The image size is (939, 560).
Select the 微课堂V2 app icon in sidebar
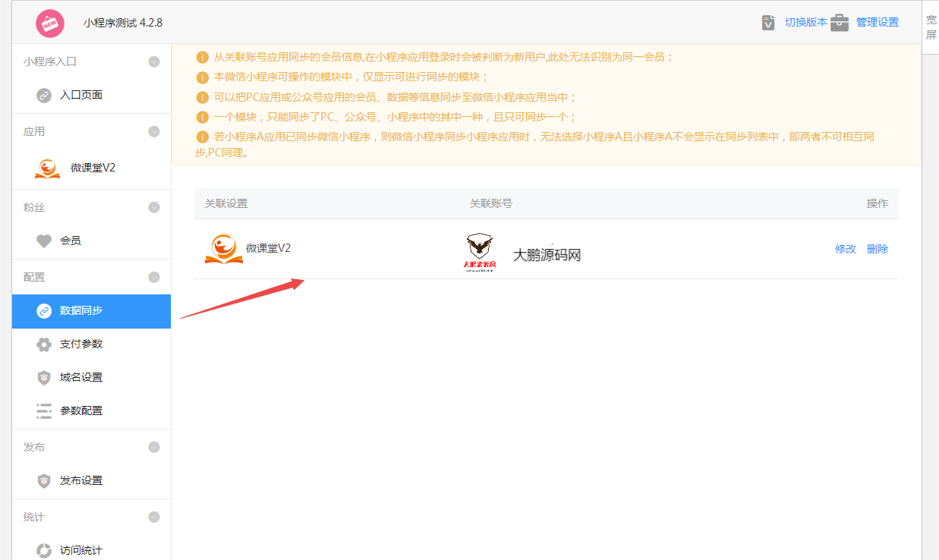pos(46,167)
